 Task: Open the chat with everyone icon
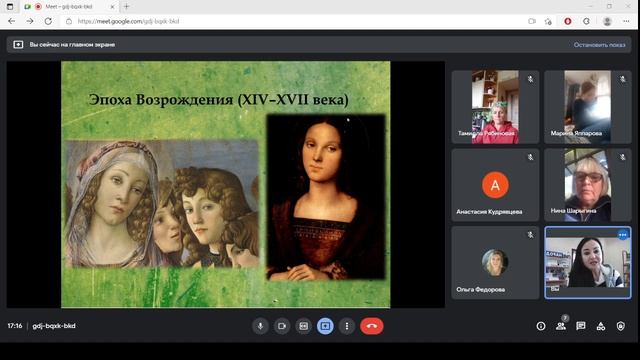coord(581,326)
